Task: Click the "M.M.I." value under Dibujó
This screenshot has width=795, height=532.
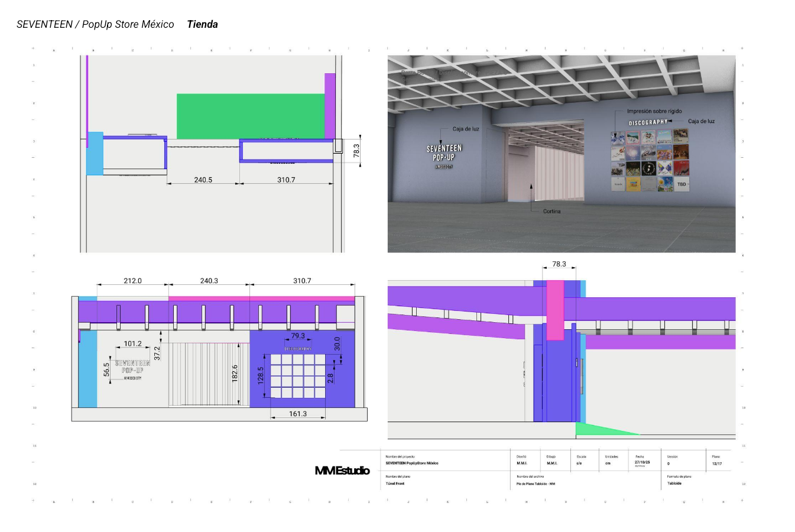Action: coord(551,463)
